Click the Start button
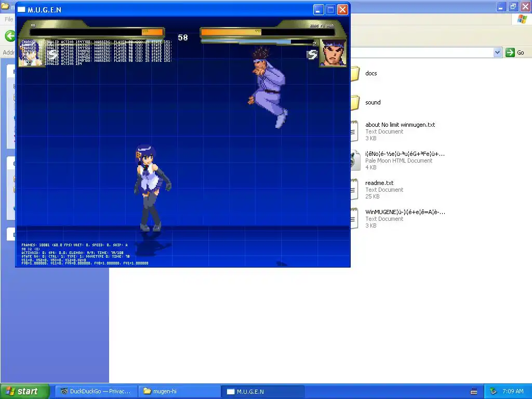This screenshot has width=532, height=399. coord(25,391)
